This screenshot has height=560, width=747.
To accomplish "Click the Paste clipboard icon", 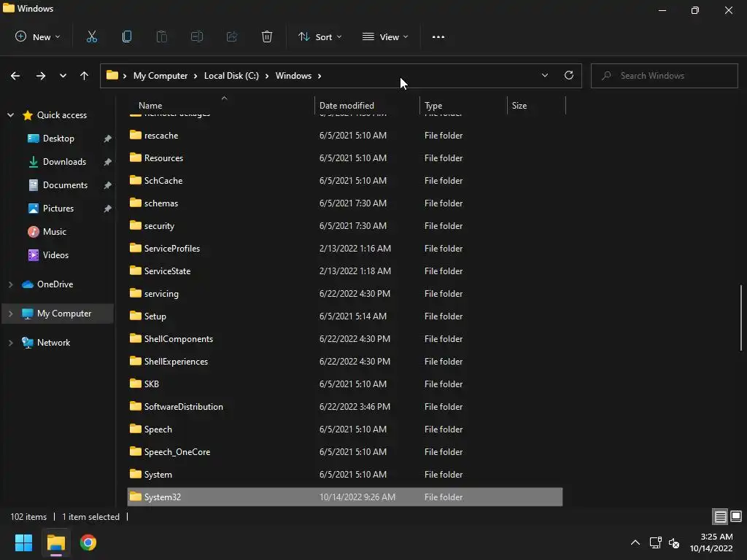I will pos(162,36).
